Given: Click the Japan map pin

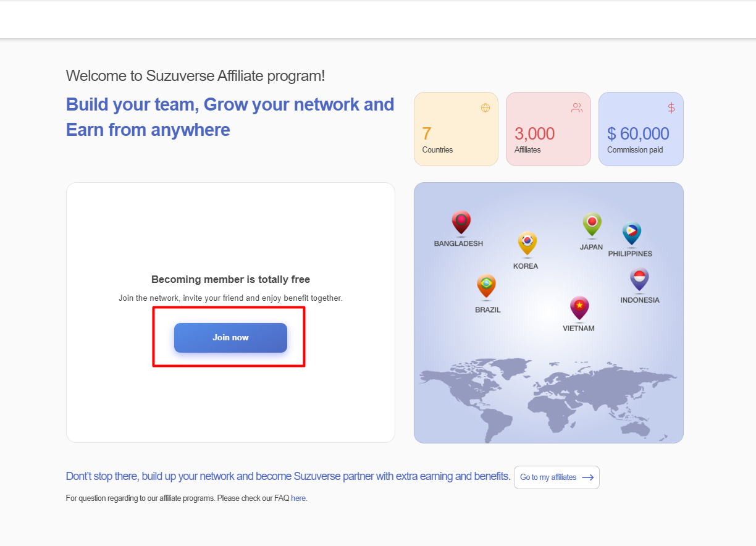Looking at the screenshot, I should pyautogui.click(x=592, y=225).
